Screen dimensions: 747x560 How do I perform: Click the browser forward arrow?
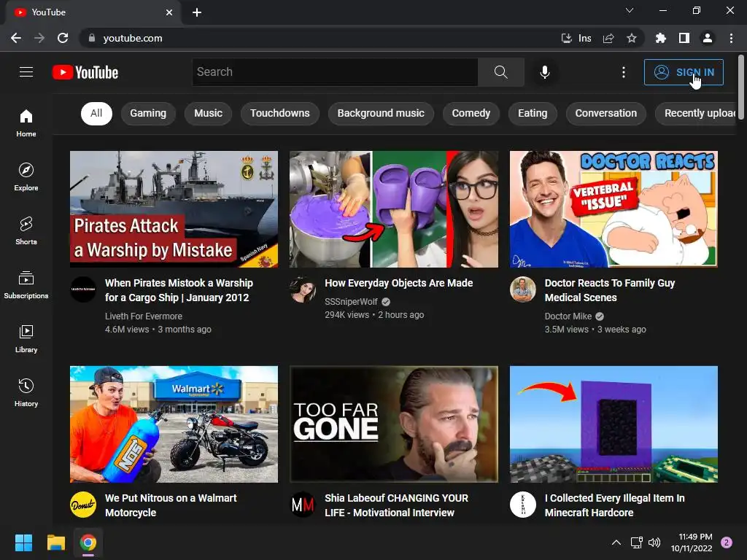[39, 38]
